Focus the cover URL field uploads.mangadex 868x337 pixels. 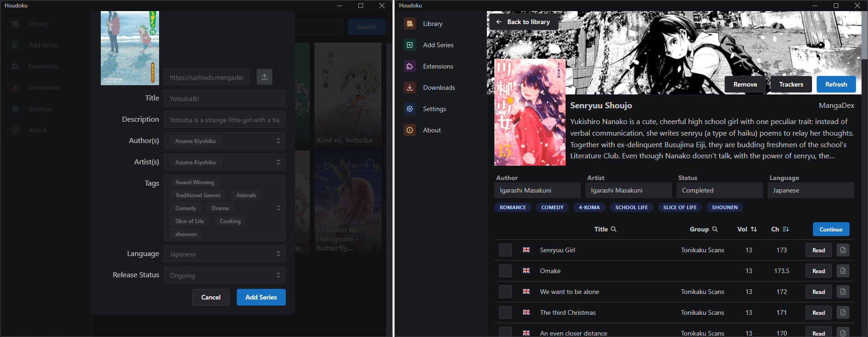[x=206, y=77]
